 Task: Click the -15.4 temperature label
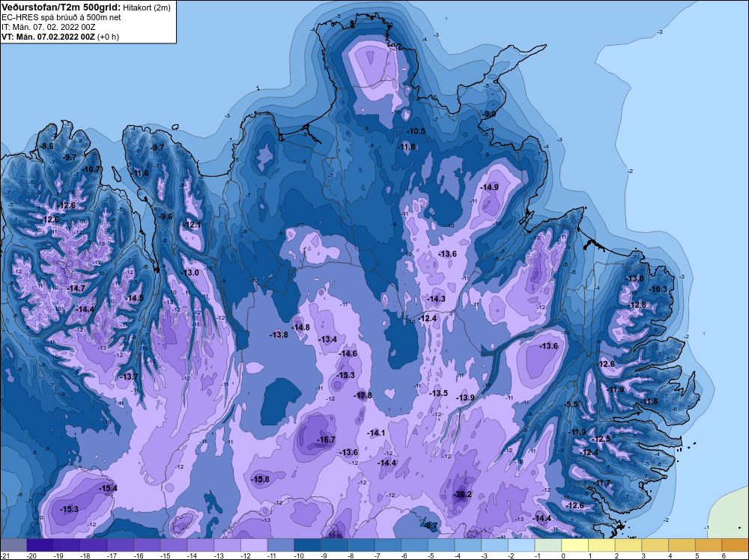(x=108, y=488)
